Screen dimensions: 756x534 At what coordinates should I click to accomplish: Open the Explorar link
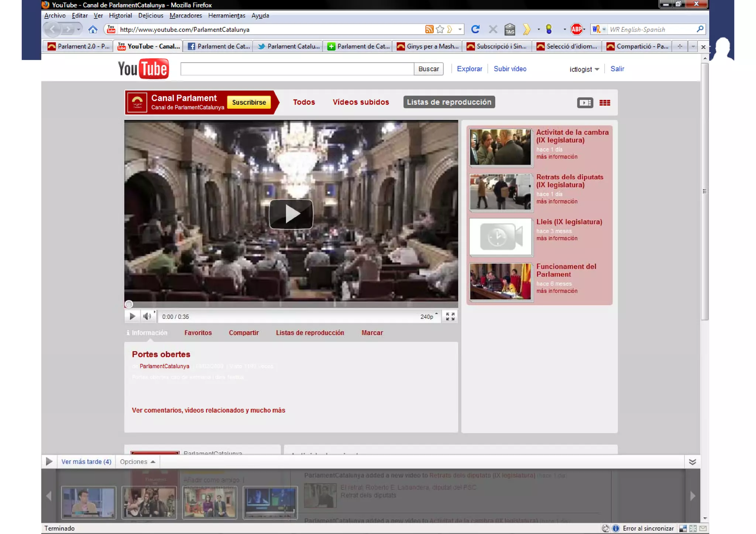(469, 69)
